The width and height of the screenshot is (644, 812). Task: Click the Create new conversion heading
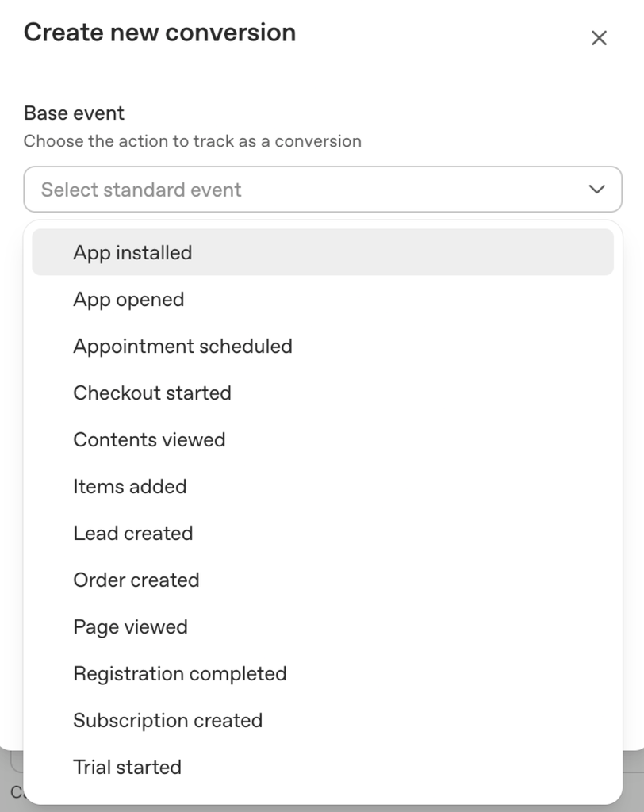[159, 32]
